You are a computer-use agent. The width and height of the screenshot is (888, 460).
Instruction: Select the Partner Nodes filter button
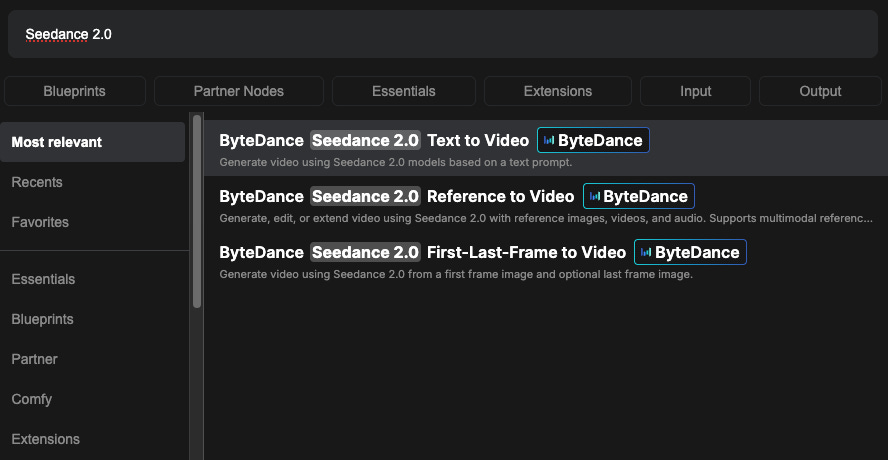pos(238,91)
